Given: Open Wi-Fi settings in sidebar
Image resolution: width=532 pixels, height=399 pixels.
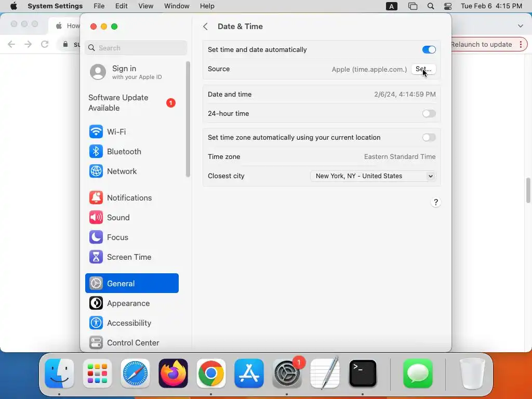Looking at the screenshot, I should (131, 131).
